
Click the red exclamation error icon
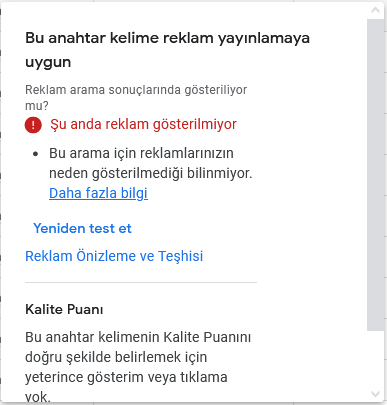pos(33,125)
